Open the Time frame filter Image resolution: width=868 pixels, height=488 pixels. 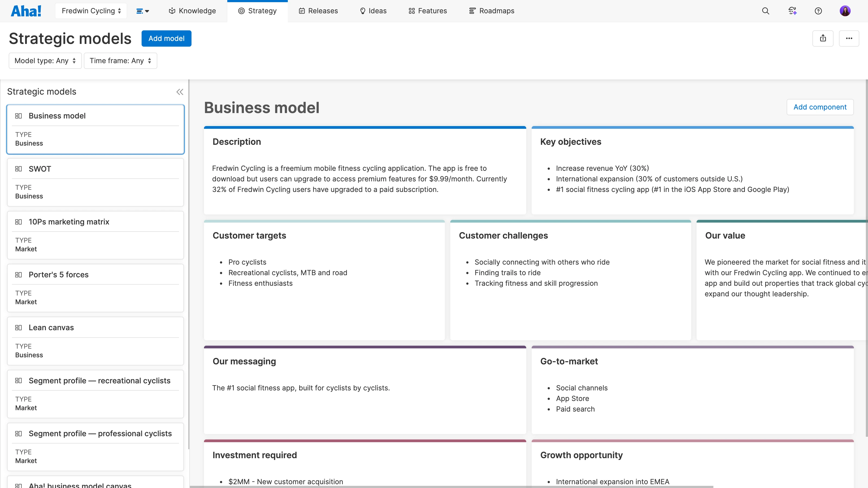[x=120, y=61]
